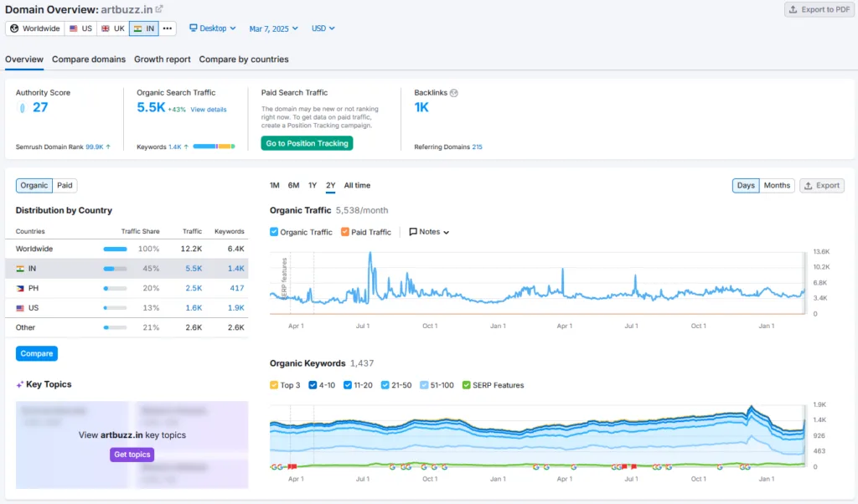
Task: Click Get topics button
Action: click(x=132, y=455)
